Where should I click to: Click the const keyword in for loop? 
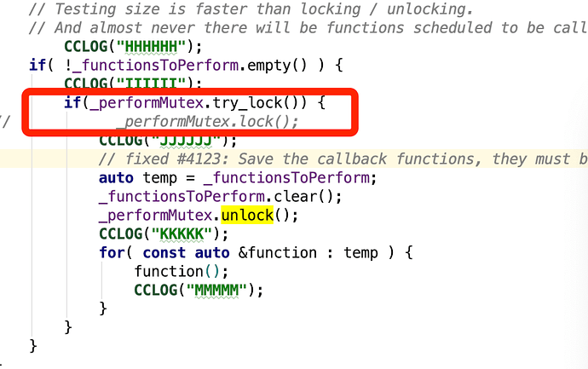(164, 253)
